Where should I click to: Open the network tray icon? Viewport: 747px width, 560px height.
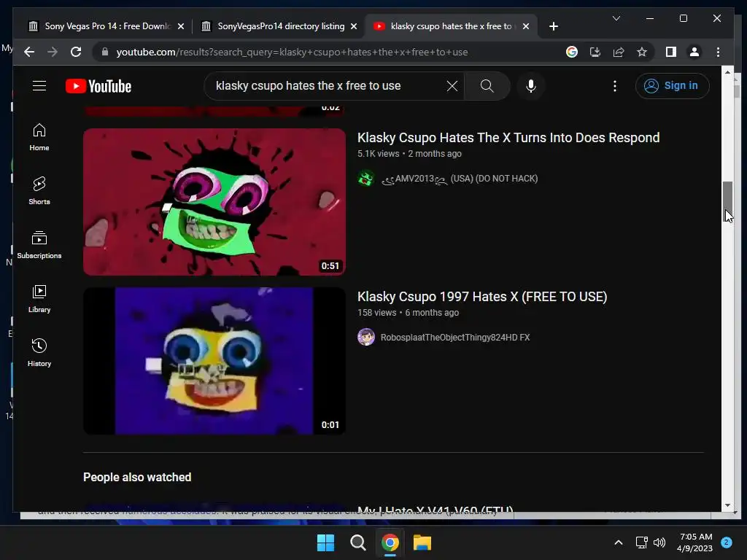642,542
